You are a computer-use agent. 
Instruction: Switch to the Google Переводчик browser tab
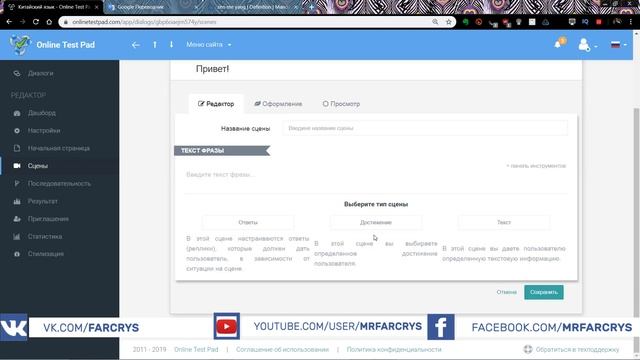tap(153, 7)
